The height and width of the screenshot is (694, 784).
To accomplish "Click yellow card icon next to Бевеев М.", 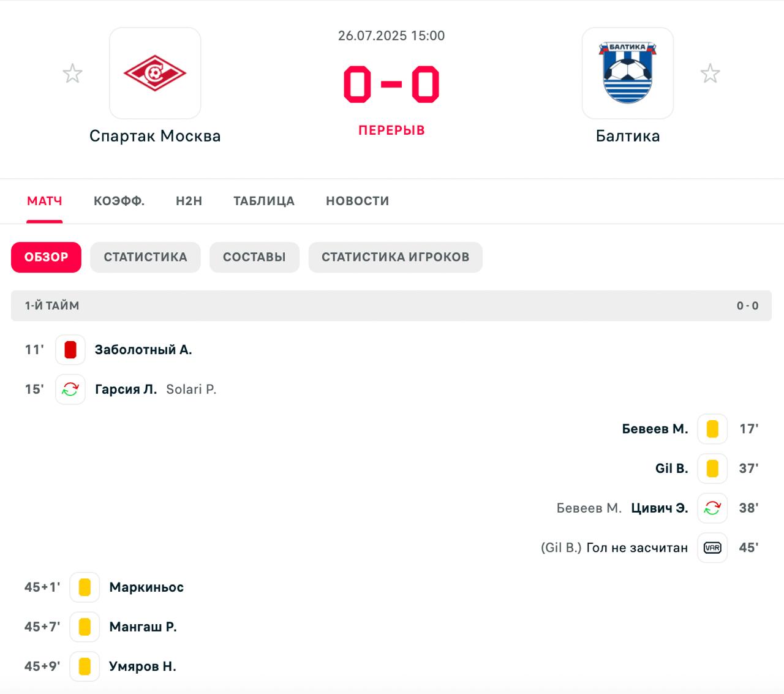I will tap(712, 429).
